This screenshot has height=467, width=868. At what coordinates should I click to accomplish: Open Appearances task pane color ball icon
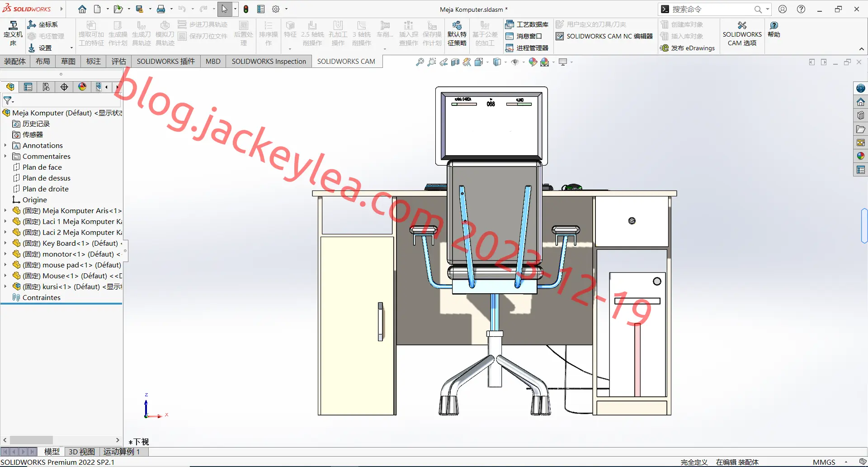861,156
